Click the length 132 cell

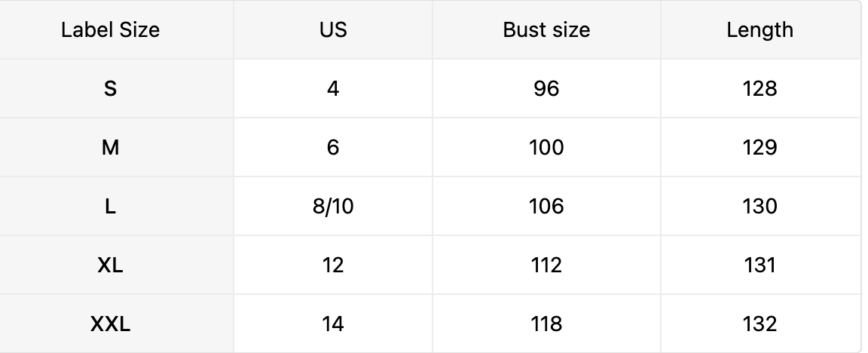[x=759, y=324]
